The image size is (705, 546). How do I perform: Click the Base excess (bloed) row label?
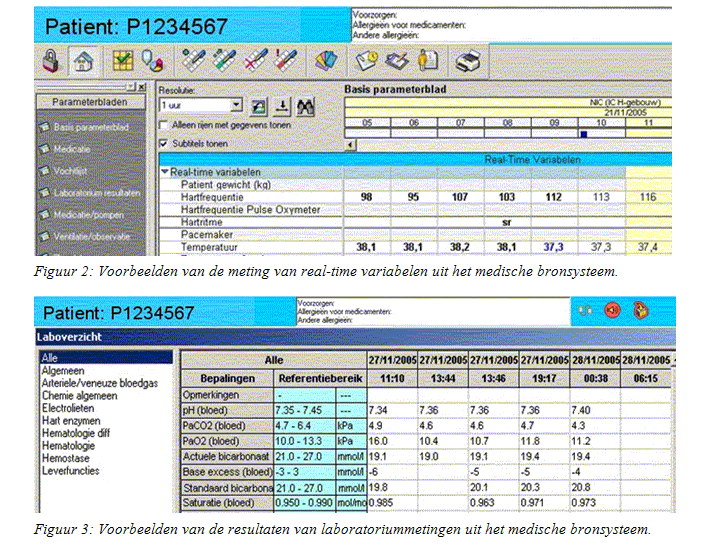pyautogui.click(x=228, y=472)
